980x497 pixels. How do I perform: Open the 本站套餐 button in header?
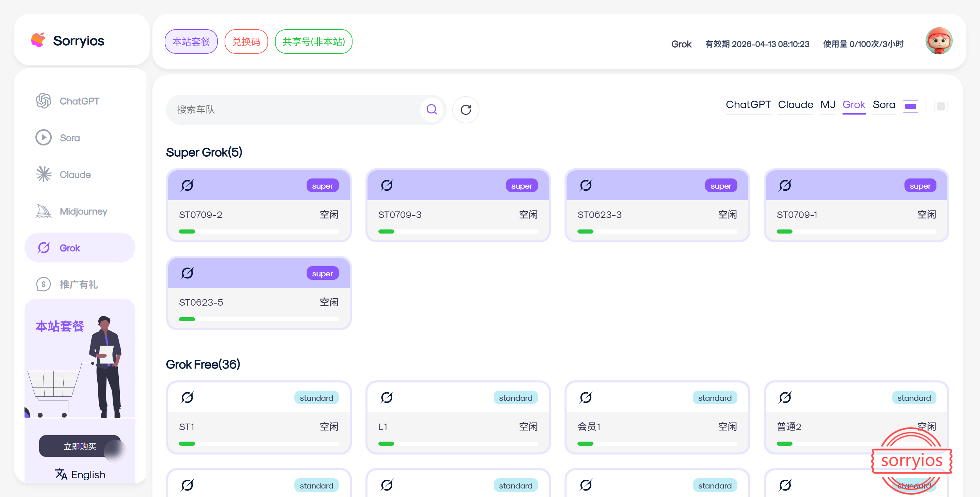tap(191, 41)
